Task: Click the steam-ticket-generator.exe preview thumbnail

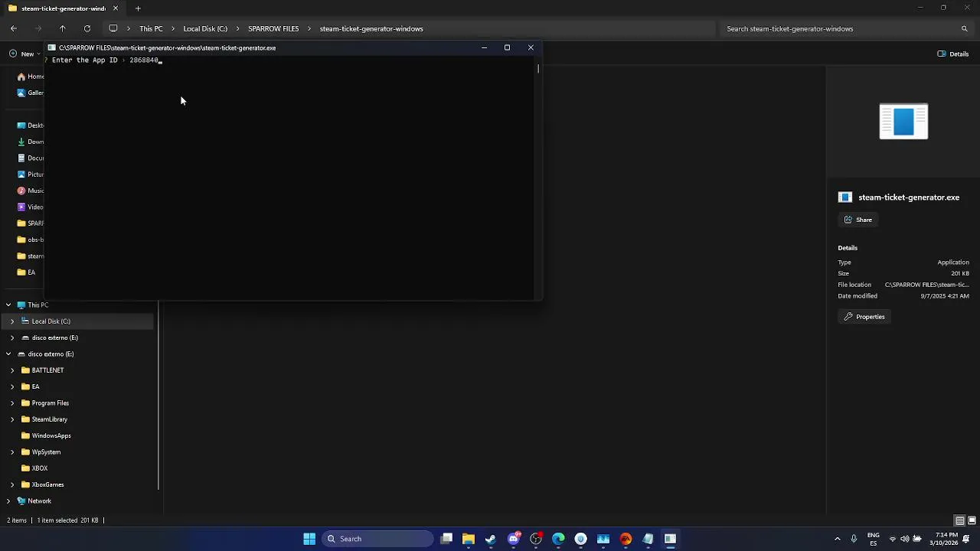Action: [x=903, y=121]
